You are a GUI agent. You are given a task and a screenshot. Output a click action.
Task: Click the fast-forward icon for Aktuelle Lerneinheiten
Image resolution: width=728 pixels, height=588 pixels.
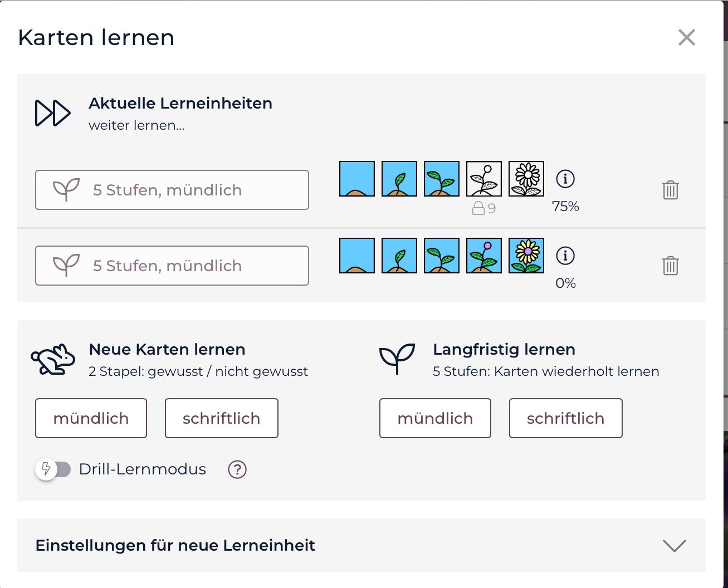(53, 114)
